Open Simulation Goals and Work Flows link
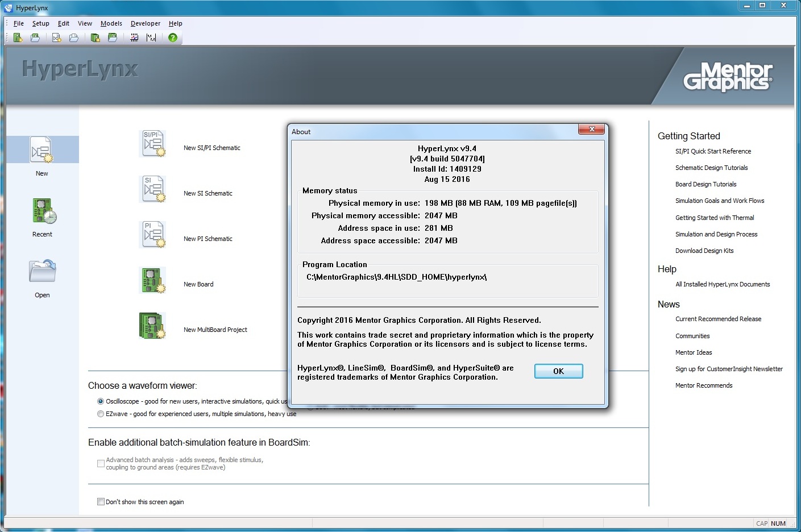 click(x=720, y=201)
